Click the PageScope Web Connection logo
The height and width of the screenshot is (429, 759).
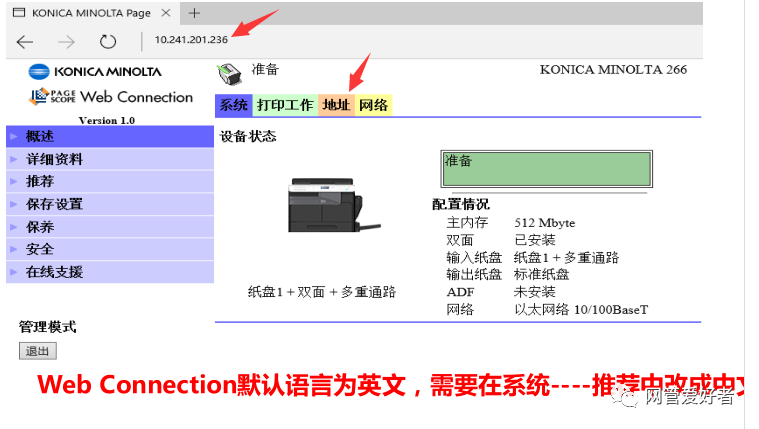click(111, 97)
